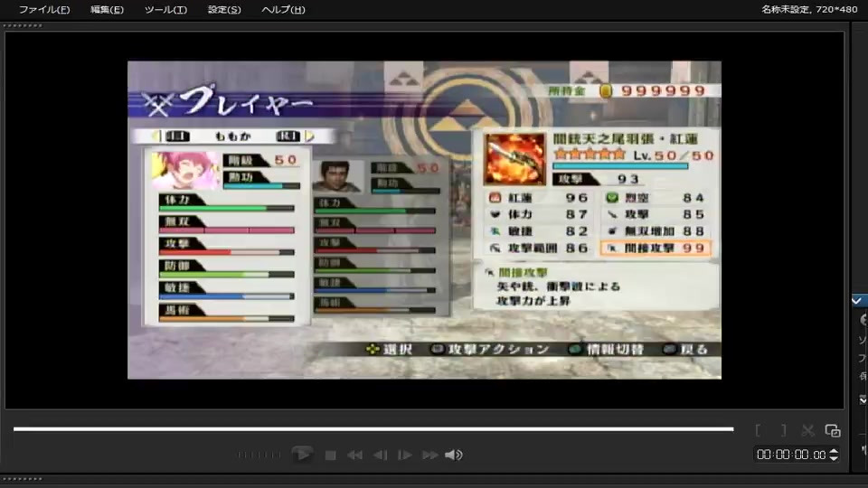Step back one frame in the preview
The image size is (868, 488).
click(381, 455)
